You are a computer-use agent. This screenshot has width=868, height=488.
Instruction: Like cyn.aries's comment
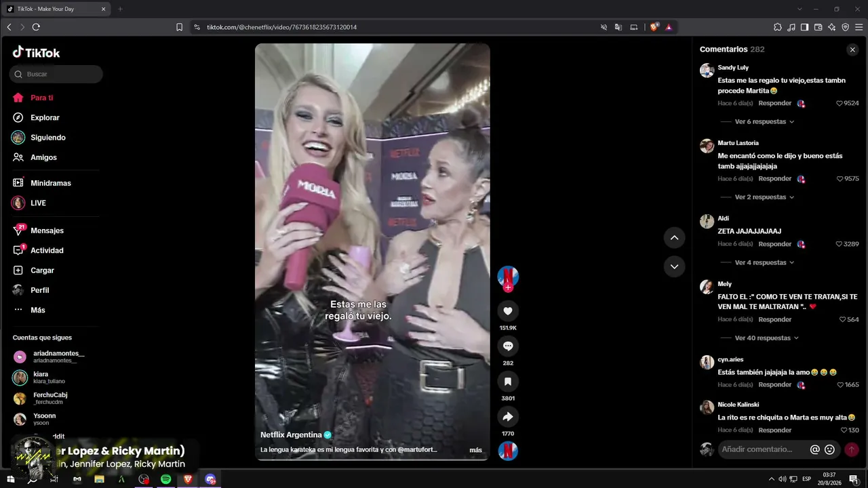840,385
